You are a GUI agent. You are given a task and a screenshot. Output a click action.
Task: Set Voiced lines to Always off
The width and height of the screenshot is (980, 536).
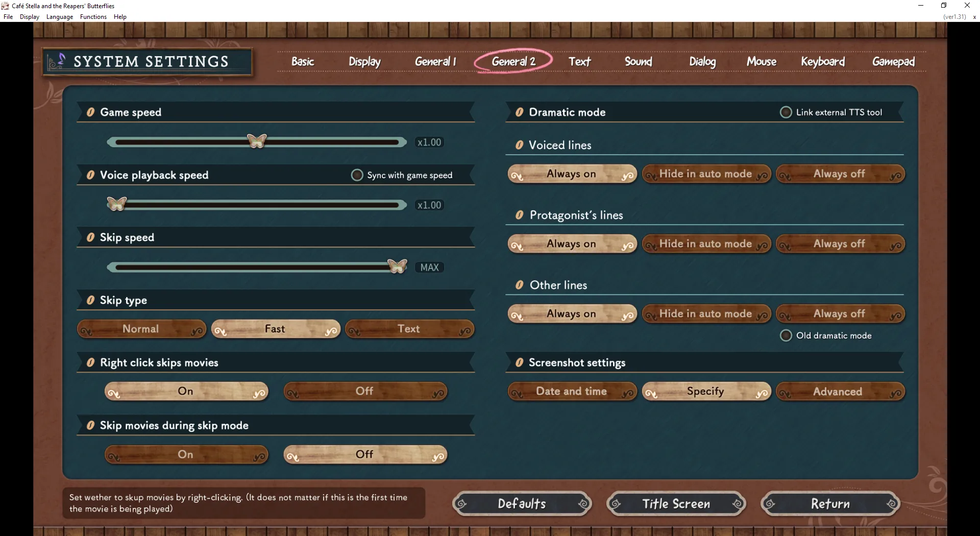point(840,174)
